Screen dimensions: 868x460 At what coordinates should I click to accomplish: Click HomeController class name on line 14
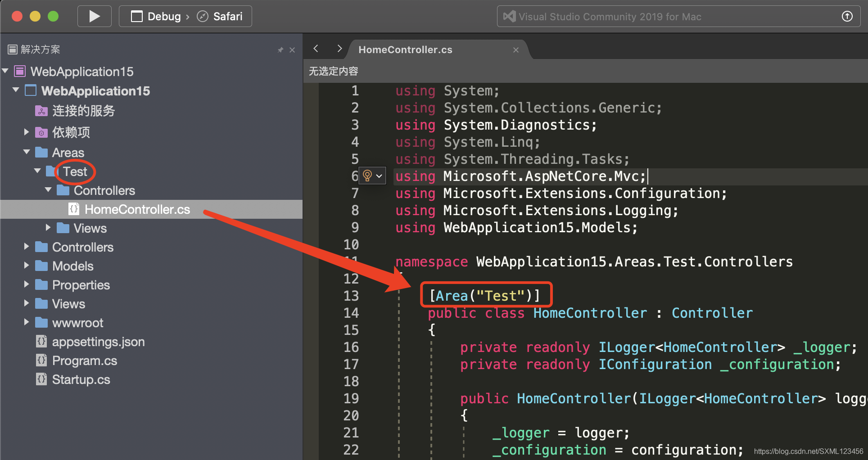(590, 313)
